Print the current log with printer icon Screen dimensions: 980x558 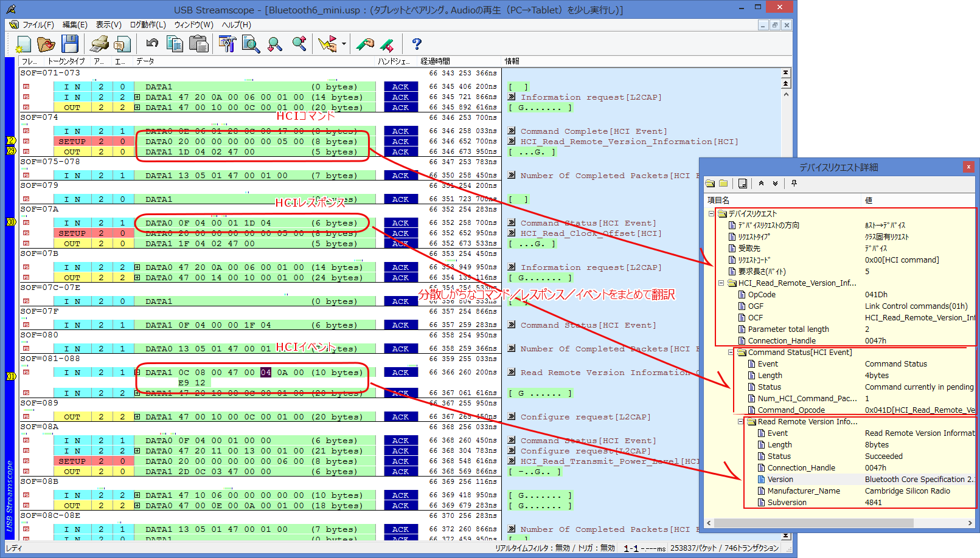(x=99, y=44)
